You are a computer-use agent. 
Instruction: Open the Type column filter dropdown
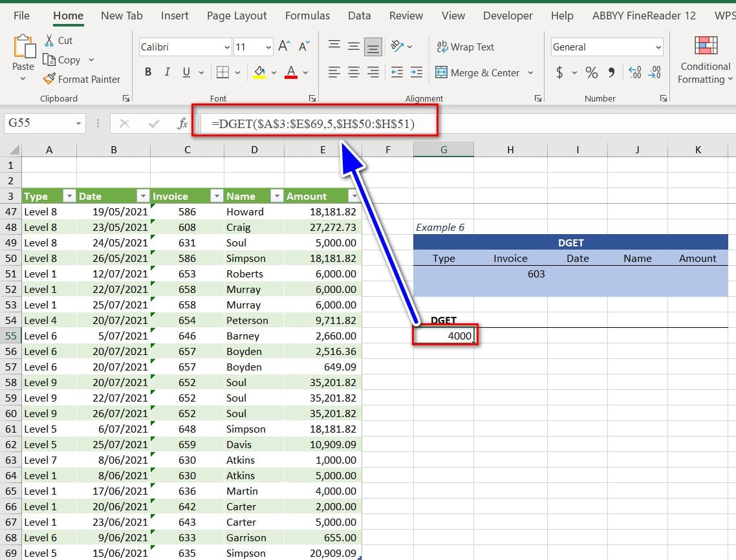pos(69,196)
